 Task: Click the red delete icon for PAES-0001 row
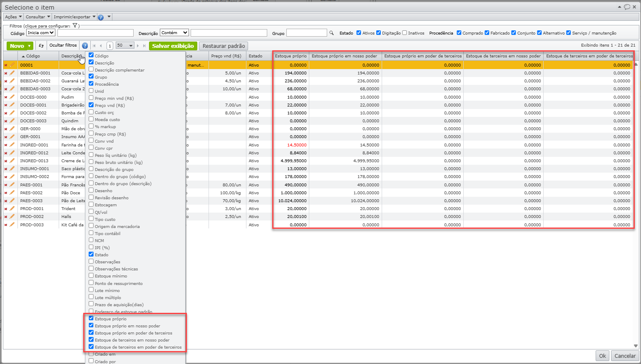[x=6, y=185]
